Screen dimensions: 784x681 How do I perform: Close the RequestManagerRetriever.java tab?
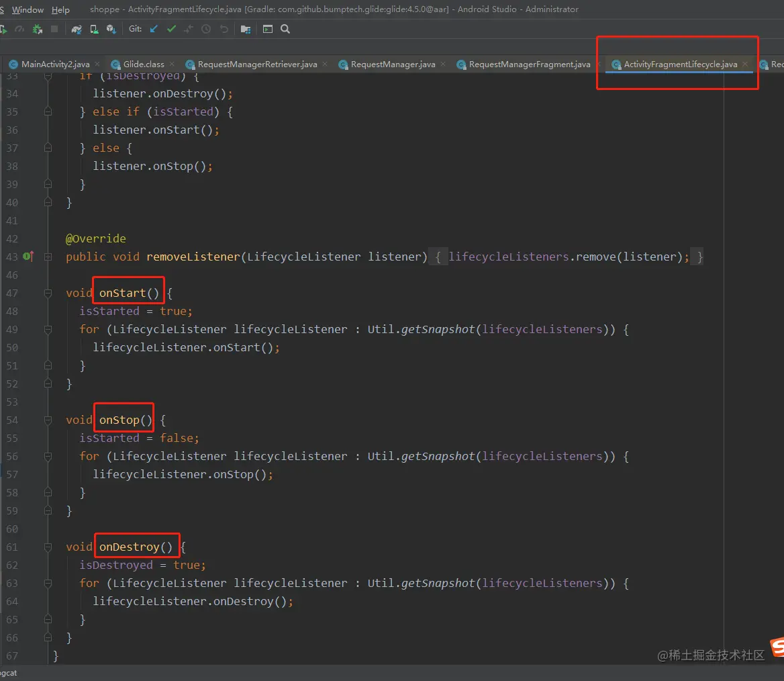point(325,64)
